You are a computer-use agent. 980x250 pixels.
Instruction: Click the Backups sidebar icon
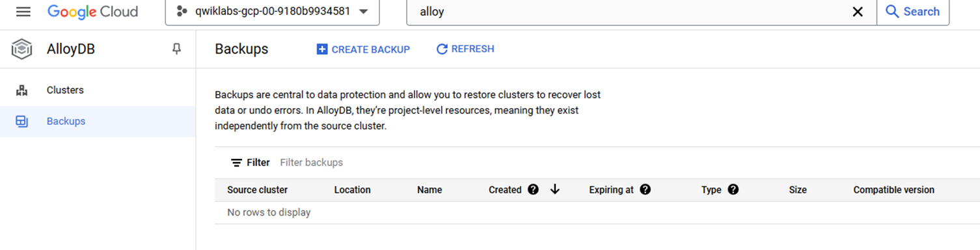tap(21, 122)
